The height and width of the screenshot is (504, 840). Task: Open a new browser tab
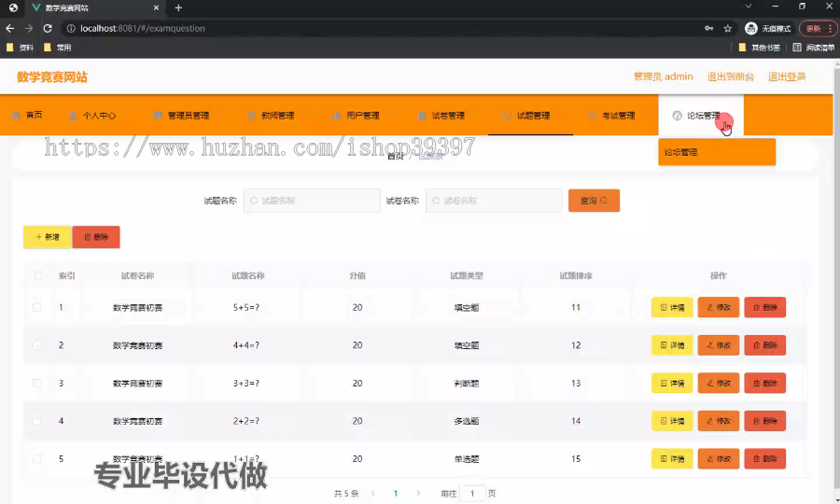178,7
